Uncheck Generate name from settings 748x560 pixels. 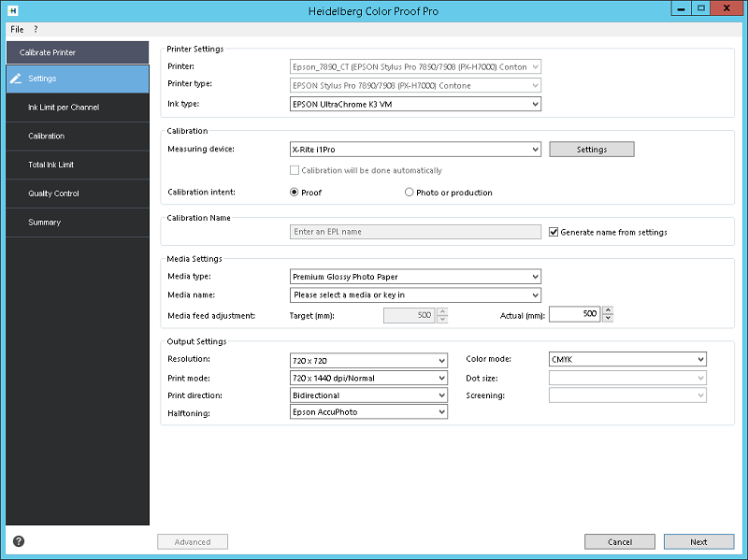554,232
